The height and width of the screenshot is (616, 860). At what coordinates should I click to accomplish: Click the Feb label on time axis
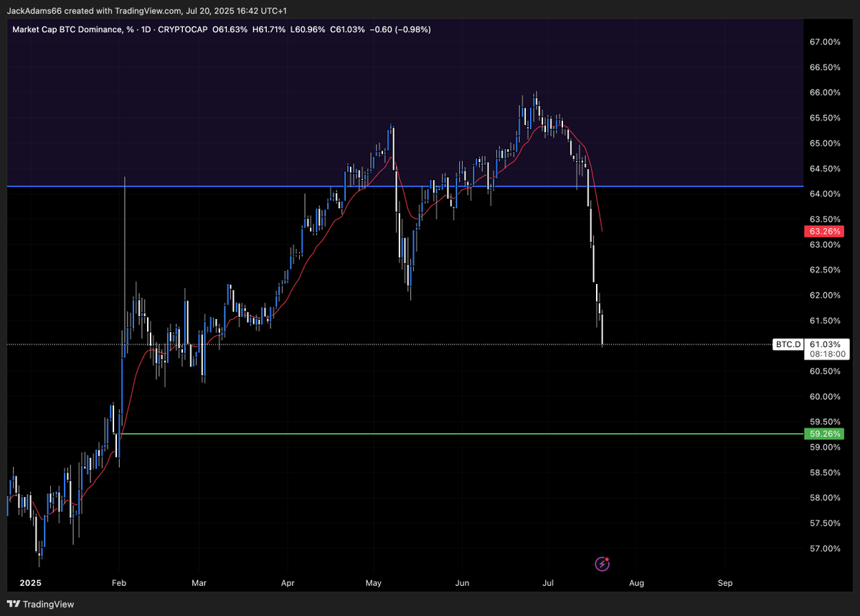point(119,583)
